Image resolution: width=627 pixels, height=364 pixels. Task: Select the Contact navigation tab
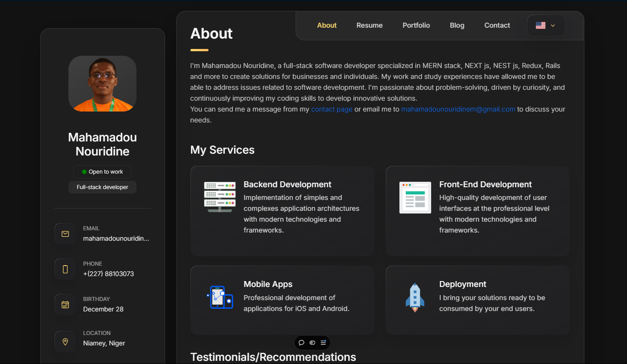point(497,25)
